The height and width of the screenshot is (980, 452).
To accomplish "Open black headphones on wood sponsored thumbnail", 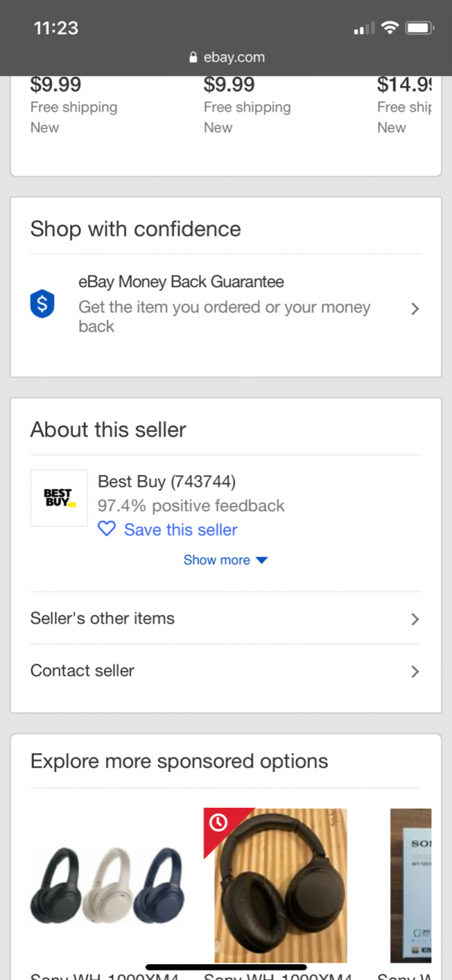I will click(x=275, y=885).
